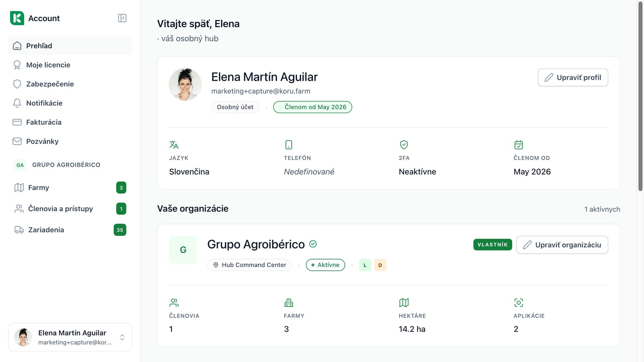The image size is (644, 362).
Task: Click Elena's avatar in the sidebar footer
Action: (23, 337)
